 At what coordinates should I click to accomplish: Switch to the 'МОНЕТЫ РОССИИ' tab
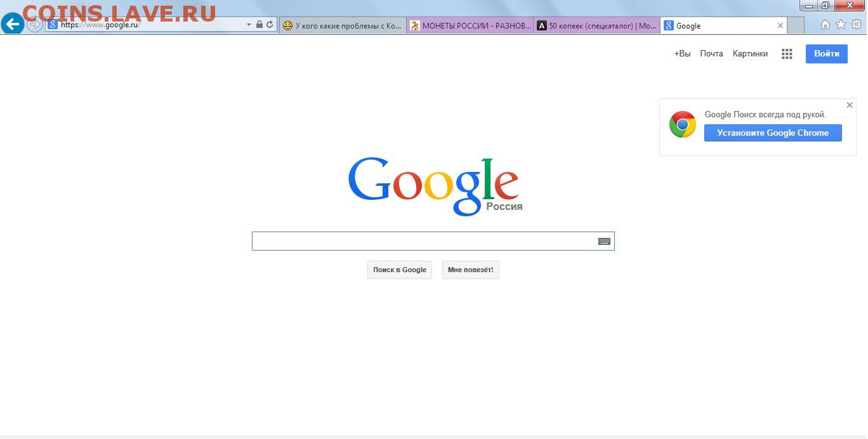point(470,25)
